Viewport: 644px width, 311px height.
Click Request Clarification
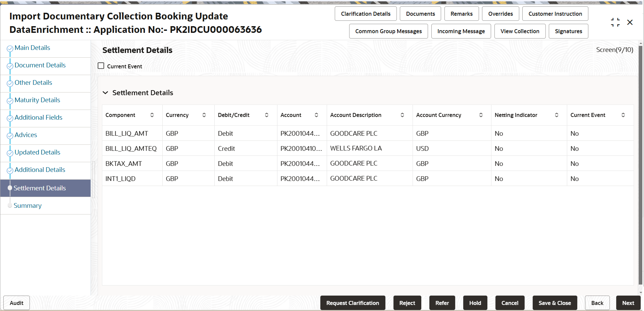coord(353,303)
